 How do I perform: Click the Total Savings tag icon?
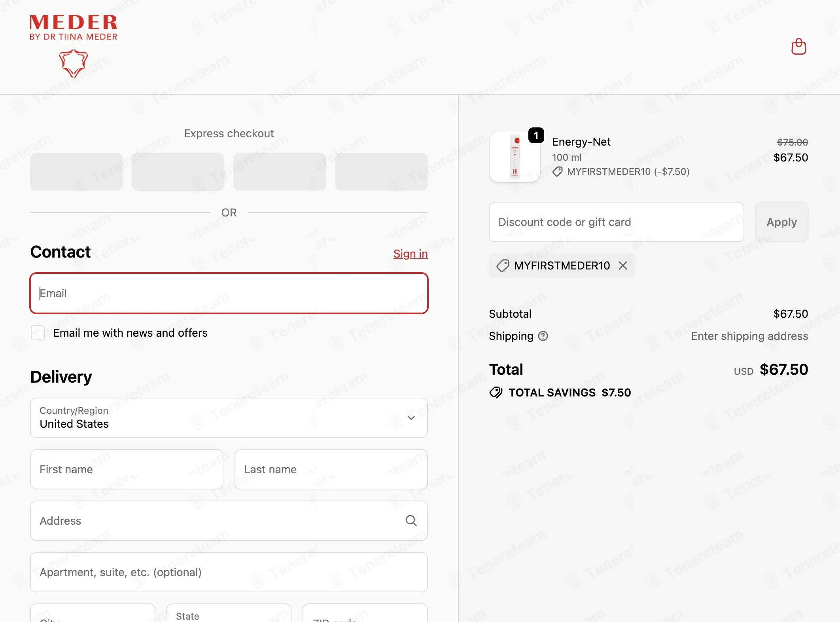496,393
